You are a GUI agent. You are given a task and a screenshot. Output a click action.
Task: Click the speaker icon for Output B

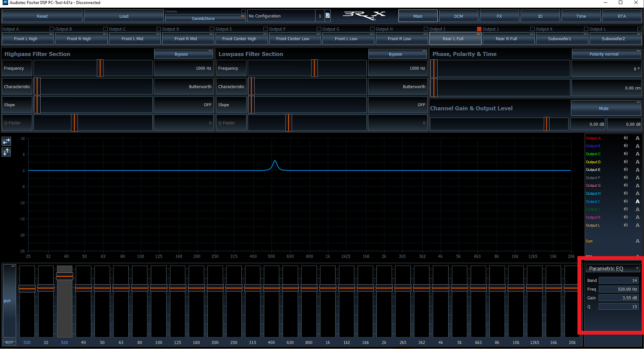point(625,146)
